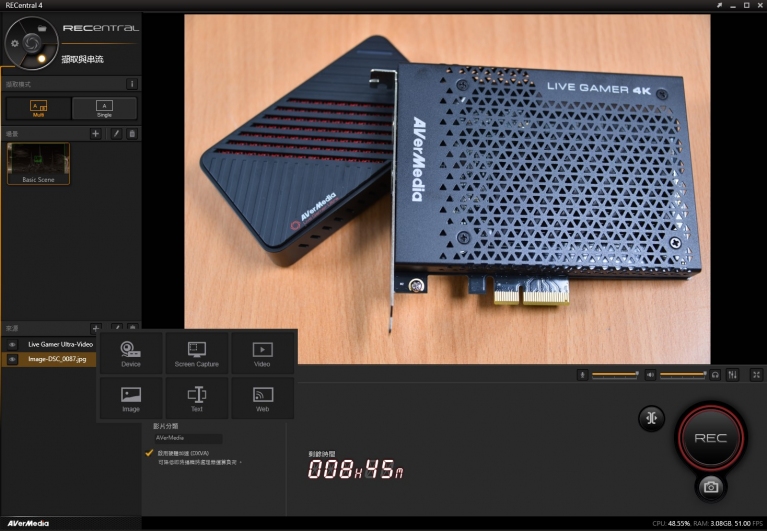Adjust the microphone volume slider
This screenshot has width=767, height=531.
coord(615,375)
